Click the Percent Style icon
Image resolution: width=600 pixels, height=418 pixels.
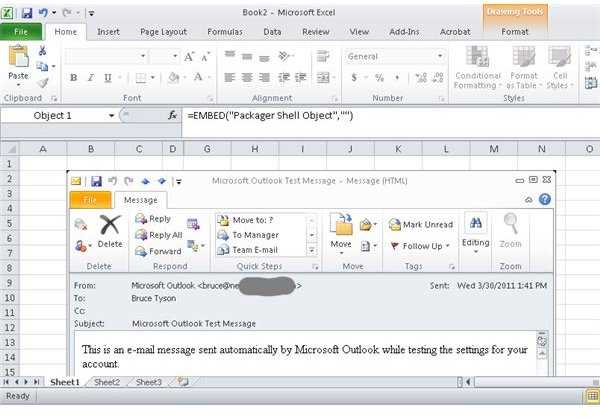pyautogui.click(x=379, y=78)
